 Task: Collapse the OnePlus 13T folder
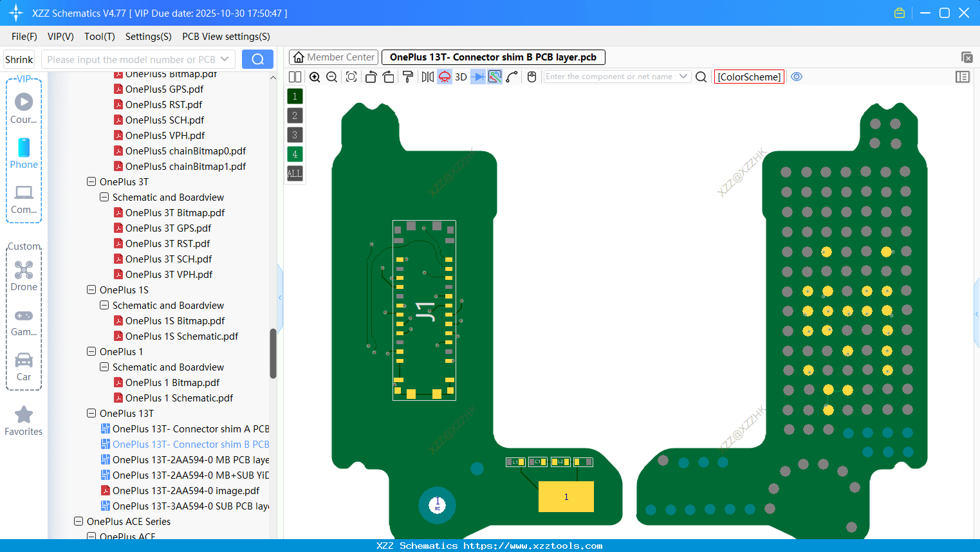(91, 413)
